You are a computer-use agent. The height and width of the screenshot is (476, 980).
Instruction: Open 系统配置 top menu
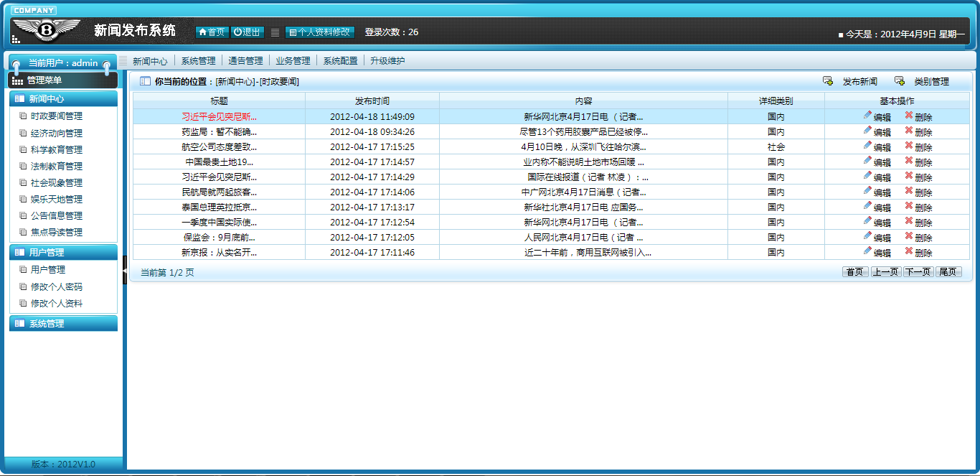coord(340,61)
